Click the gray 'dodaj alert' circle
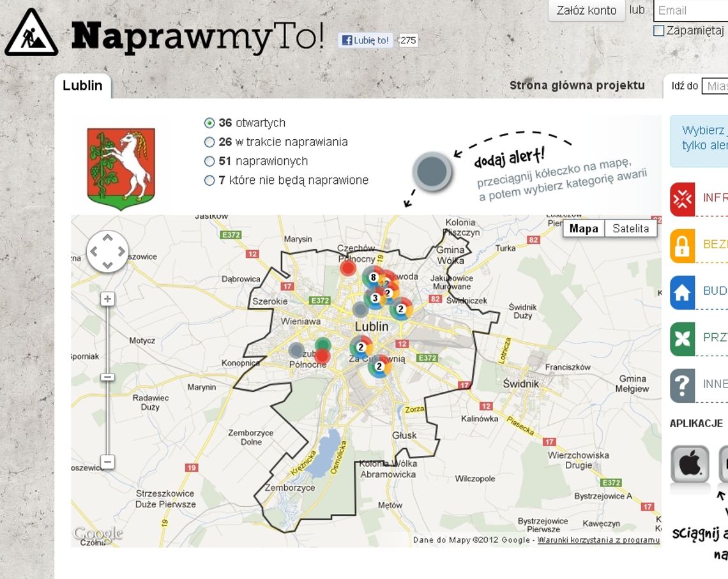 [x=432, y=171]
